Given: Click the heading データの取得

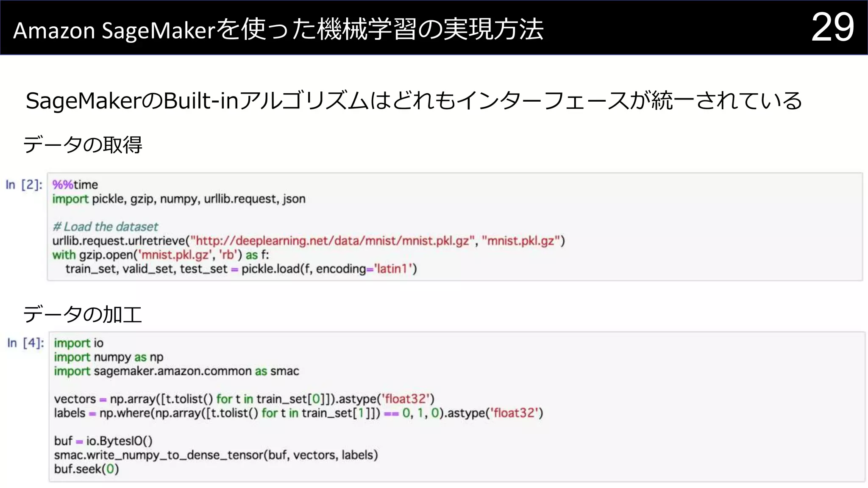Looking at the screenshot, I should [83, 145].
